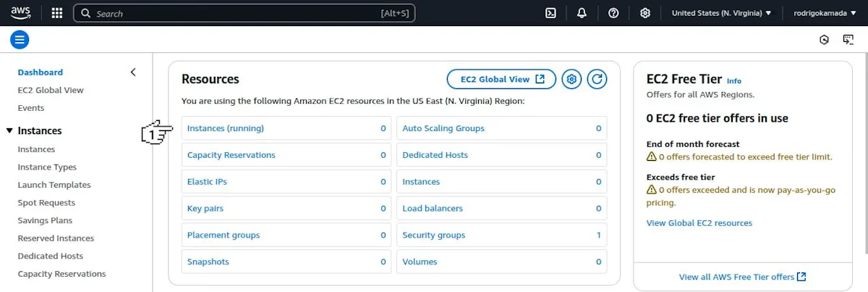Click the EC2 Global View button
868x292 pixels.
[x=502, y=79]
